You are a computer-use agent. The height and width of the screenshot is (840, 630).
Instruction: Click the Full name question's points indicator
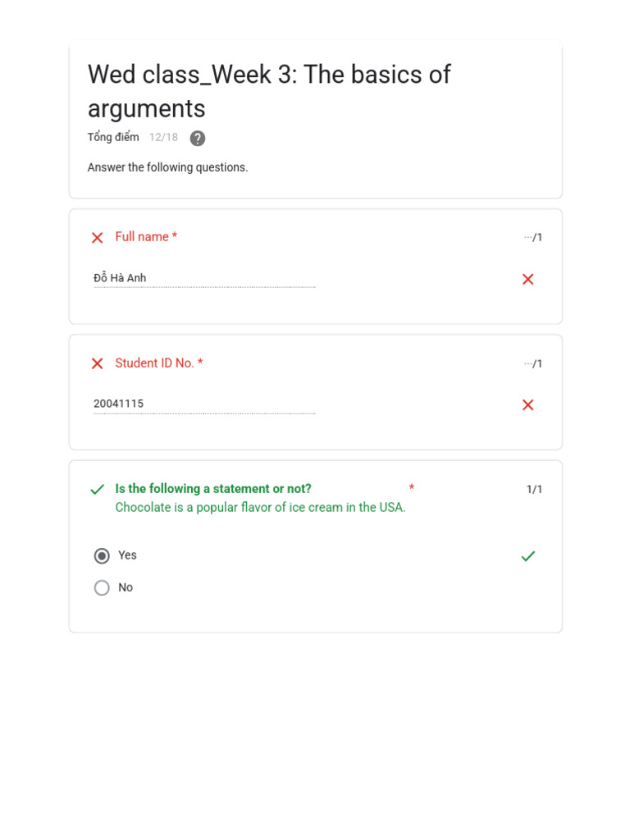pyautogui.click(x=533, y=238)
